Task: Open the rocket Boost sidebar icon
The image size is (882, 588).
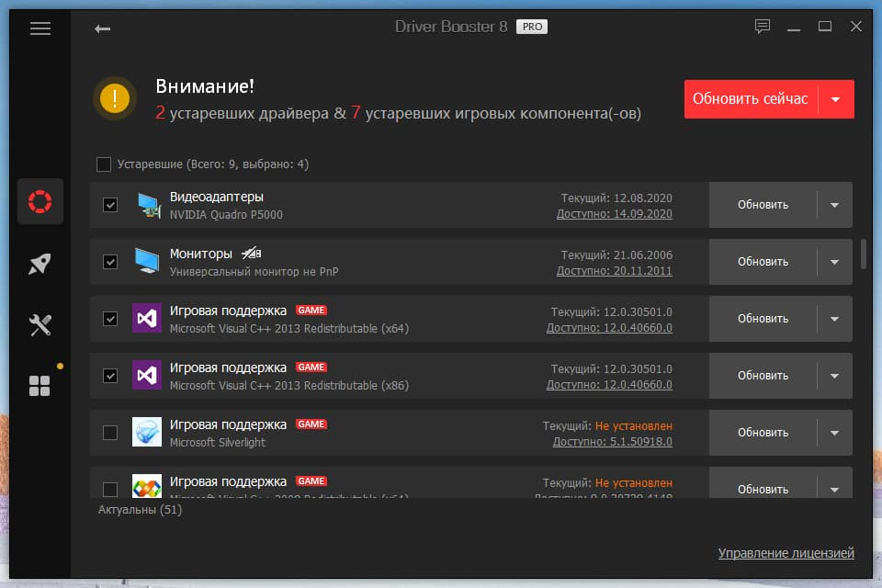Action: coord(40,264)
